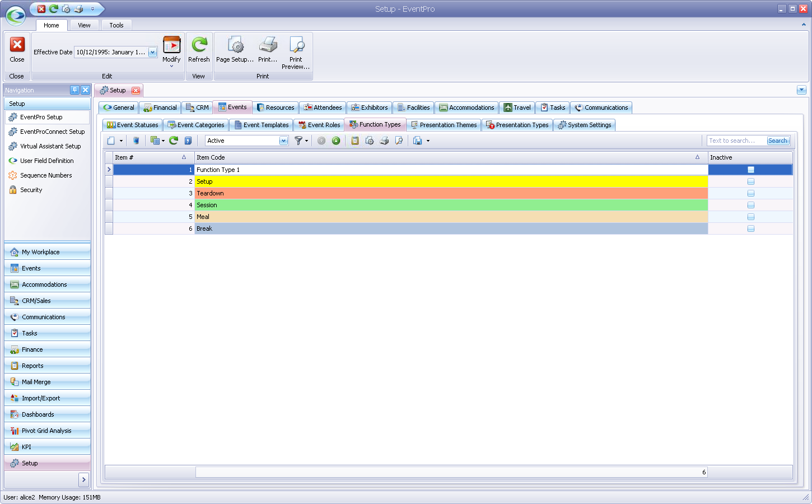The image size is (812, 504).
Task: Click the Search button
Action: point(778,141)
